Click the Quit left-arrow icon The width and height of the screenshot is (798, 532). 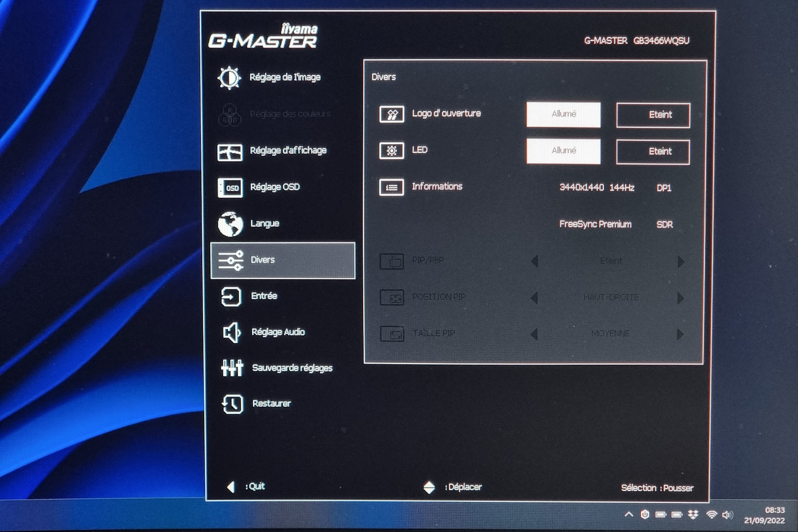point(231,487)
